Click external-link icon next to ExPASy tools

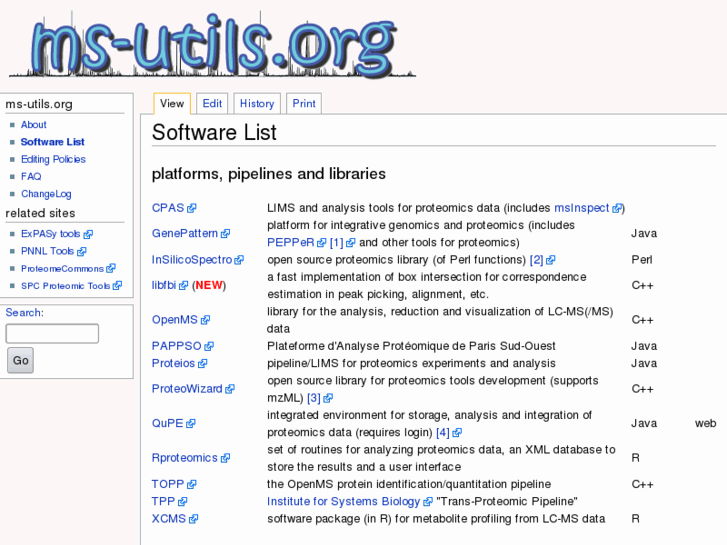point(88,234)
